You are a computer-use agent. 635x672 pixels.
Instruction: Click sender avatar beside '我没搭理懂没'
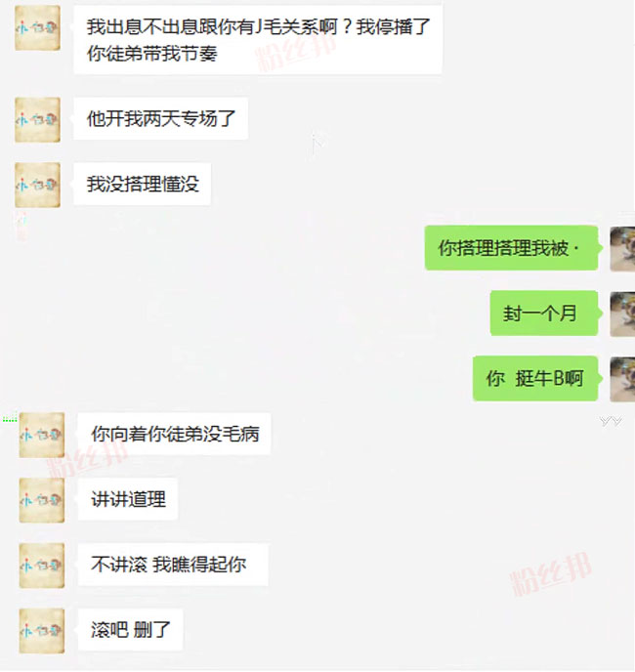pos(37,185)
